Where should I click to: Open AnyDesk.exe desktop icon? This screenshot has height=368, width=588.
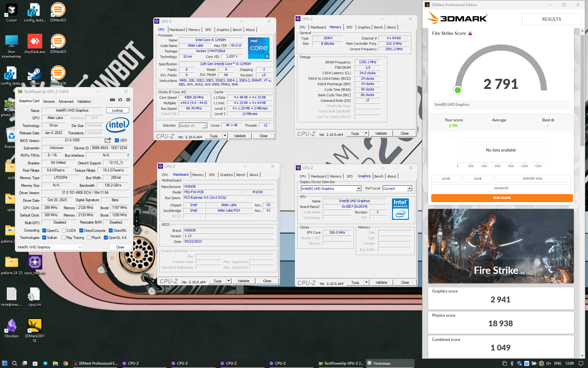pos(35,44)
